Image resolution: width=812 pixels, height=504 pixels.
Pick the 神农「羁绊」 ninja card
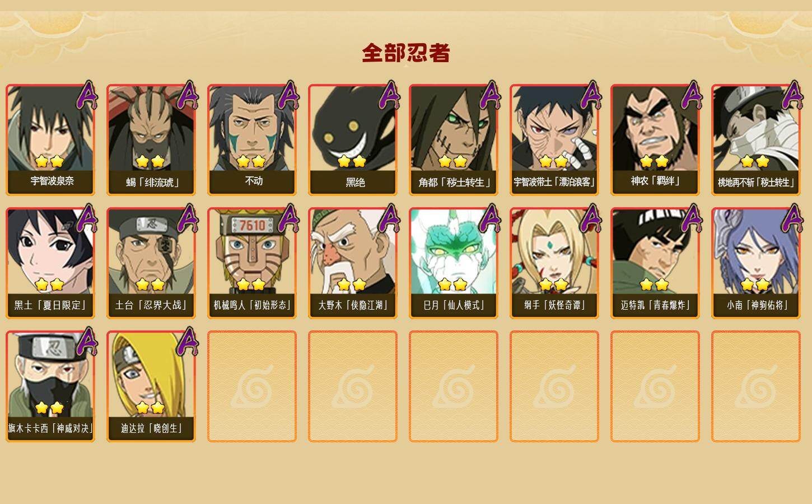tap(655, 140)
